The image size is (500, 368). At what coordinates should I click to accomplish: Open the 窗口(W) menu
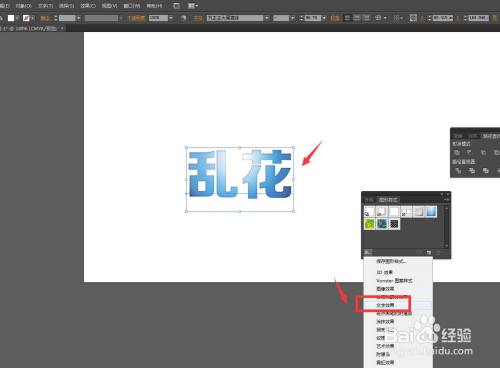(132, 6)
